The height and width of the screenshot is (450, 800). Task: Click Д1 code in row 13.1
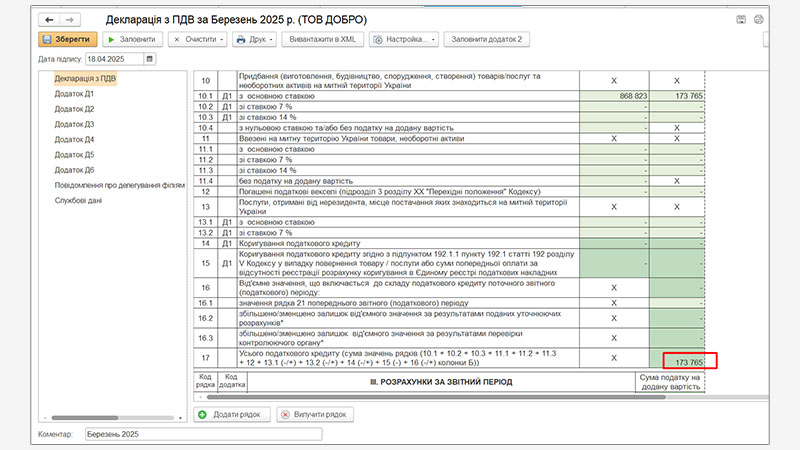227,222
